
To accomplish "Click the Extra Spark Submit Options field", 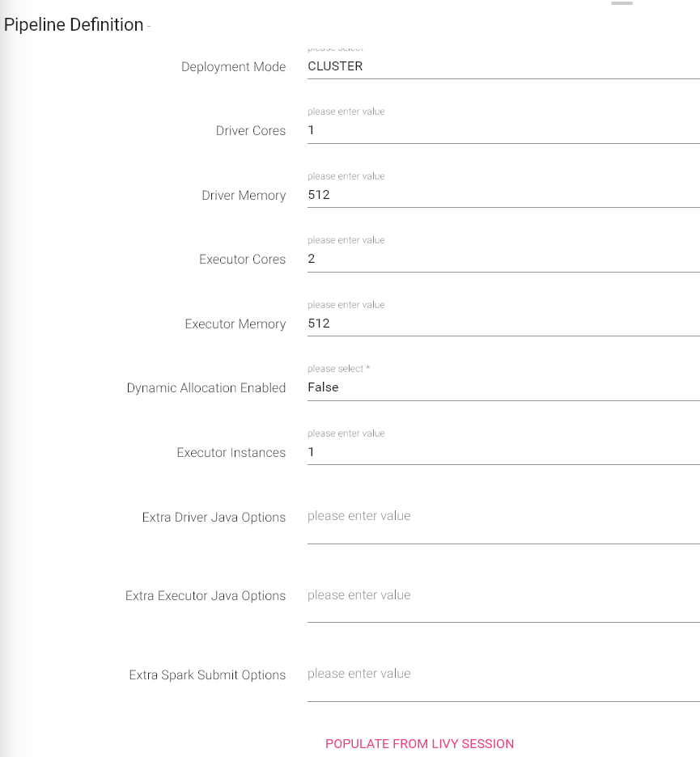I will pyautogui.click(x=502, y=675).
